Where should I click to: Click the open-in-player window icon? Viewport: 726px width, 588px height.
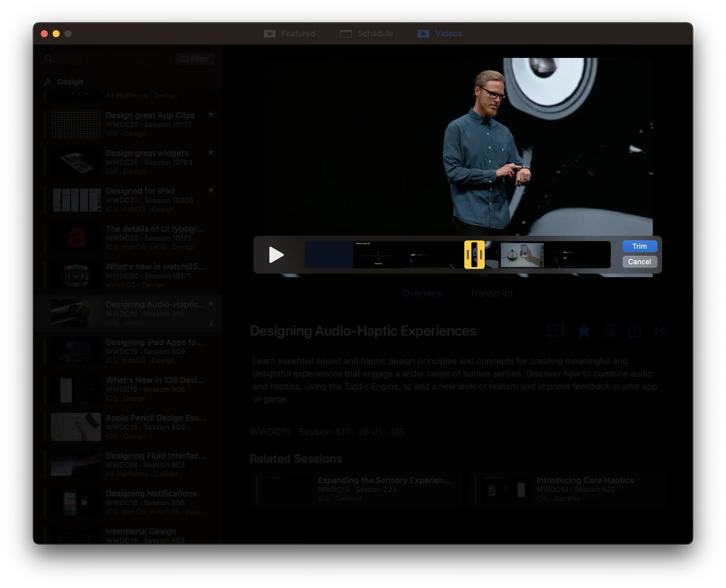pyautogui.click(x=555, y=331)
